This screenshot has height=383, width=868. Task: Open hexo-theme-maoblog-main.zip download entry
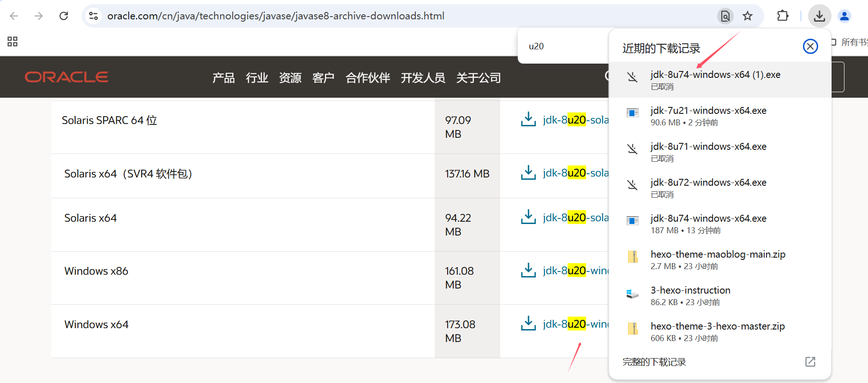(x=720, y=259)
